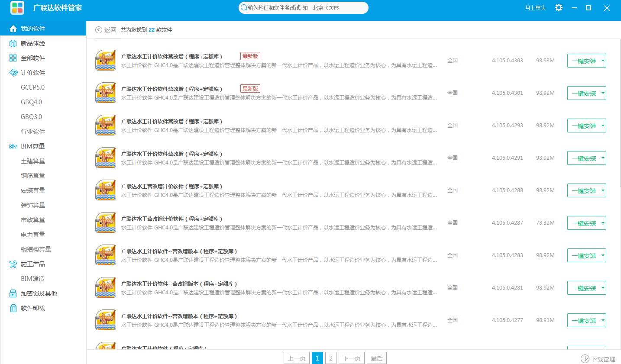Open 电力算量 category
The height and width of the screenshot is (364, 621).
point(33,235)
